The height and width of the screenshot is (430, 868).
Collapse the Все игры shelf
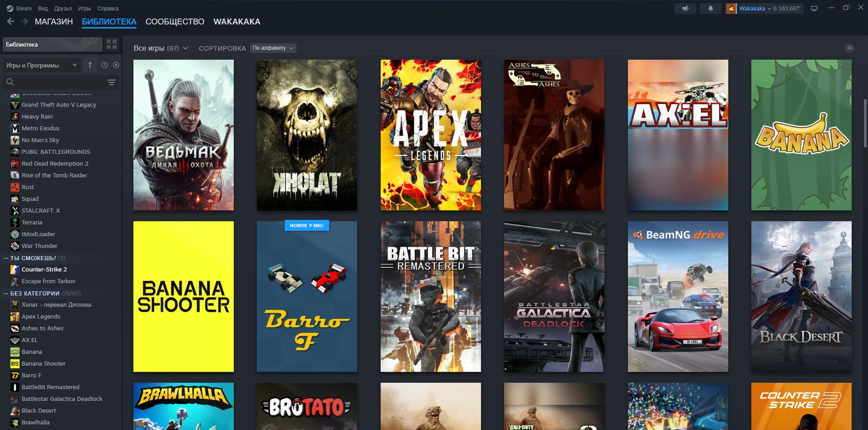click(849, 48)
